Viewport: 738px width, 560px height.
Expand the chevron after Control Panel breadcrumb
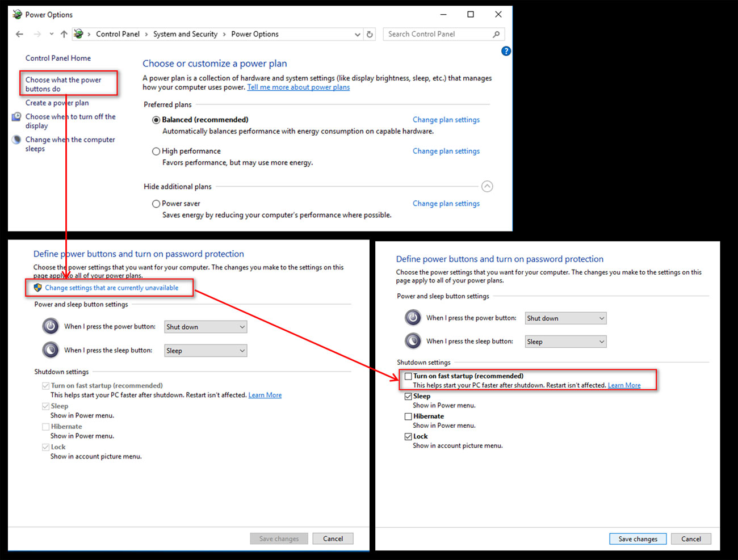146,35
